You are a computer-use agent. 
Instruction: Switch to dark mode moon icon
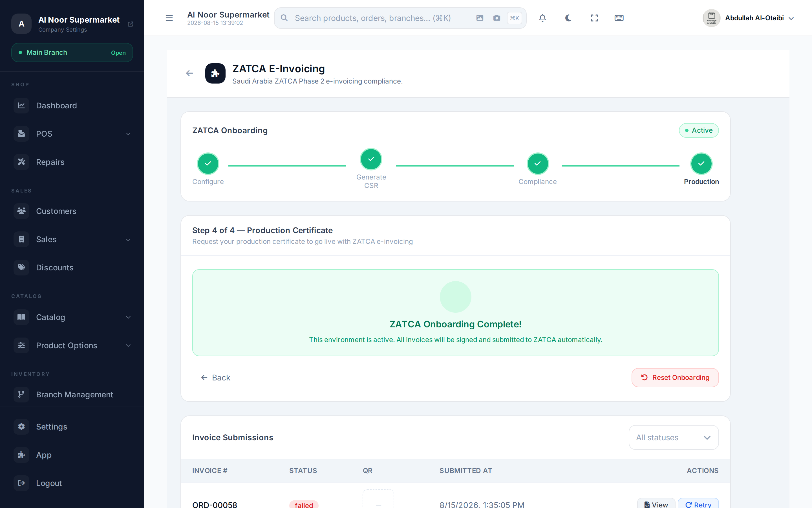pyautogui.click(x=568, y=18)
